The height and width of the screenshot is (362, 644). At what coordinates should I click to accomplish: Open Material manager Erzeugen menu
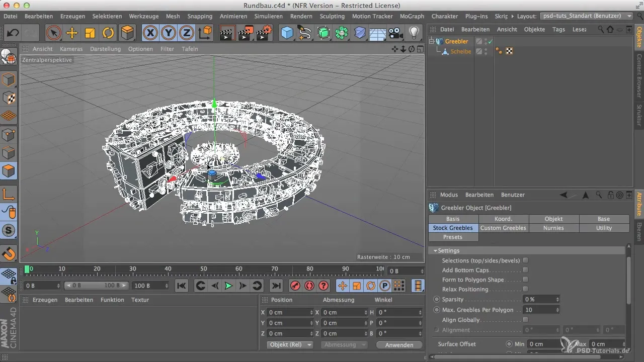pyautogui.click(x=45, y=300)
